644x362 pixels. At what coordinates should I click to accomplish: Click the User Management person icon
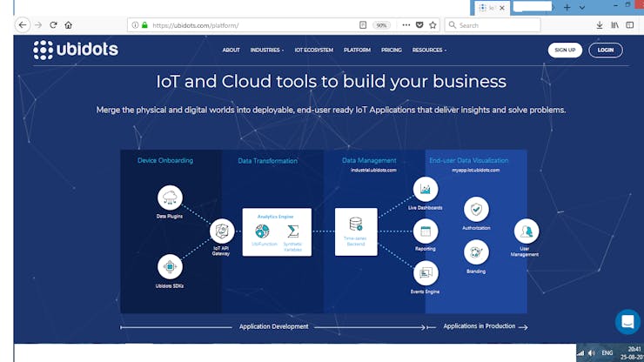pyautogui.click(x=527, y=231)
